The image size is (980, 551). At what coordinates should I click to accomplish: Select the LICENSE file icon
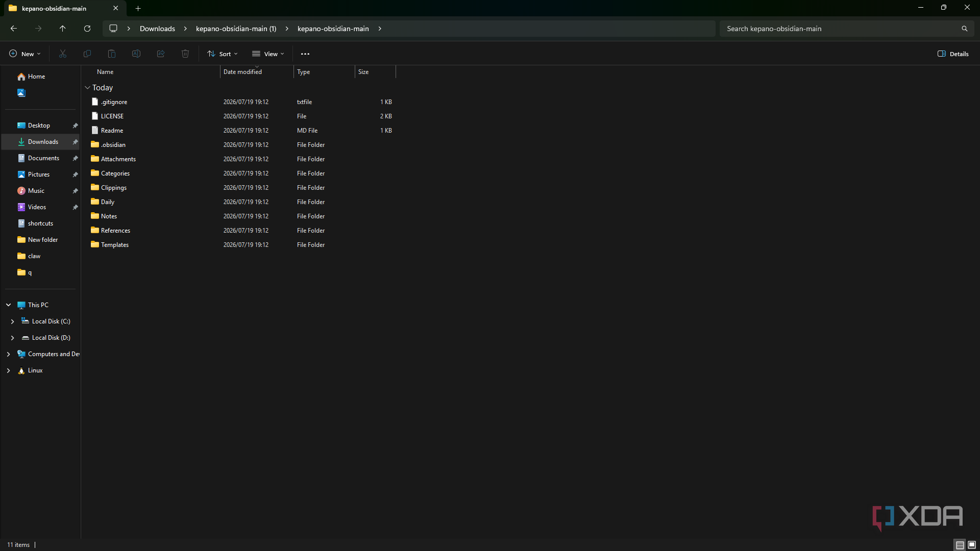tap(95, 116)
